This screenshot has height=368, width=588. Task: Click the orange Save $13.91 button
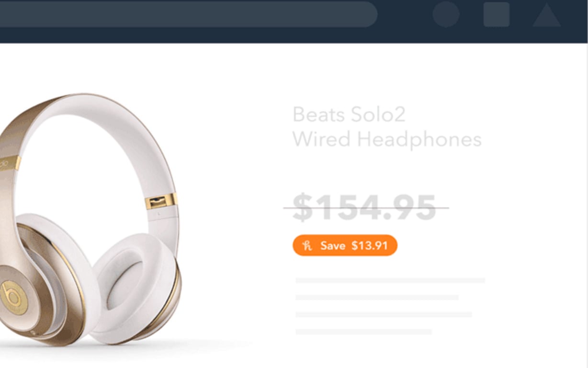point(345,245)
